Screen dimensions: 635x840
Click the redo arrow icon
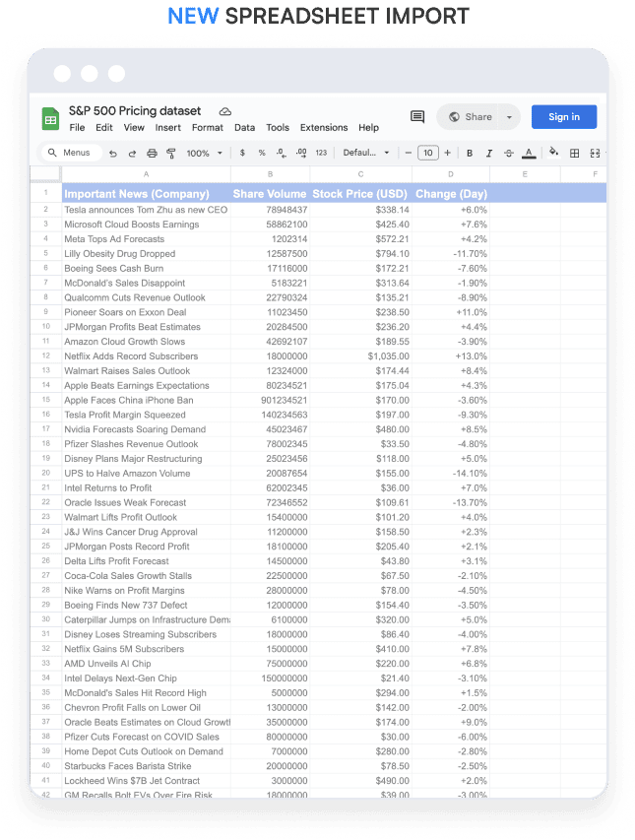132,154
